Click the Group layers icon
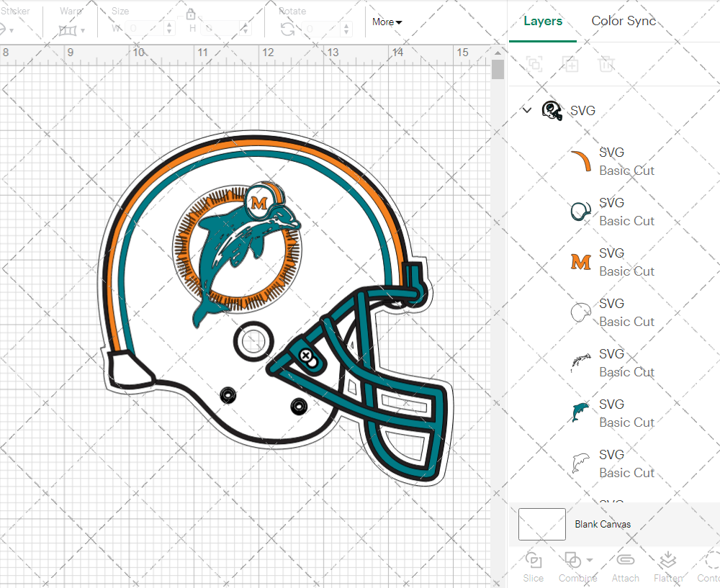This screenshot has width=720, height=588. pos(534,64)
